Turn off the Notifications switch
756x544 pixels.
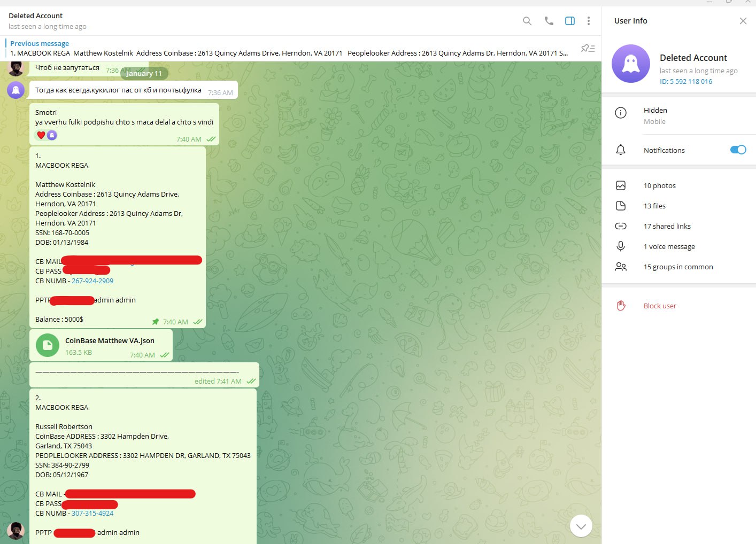click(x=738, y=150)
